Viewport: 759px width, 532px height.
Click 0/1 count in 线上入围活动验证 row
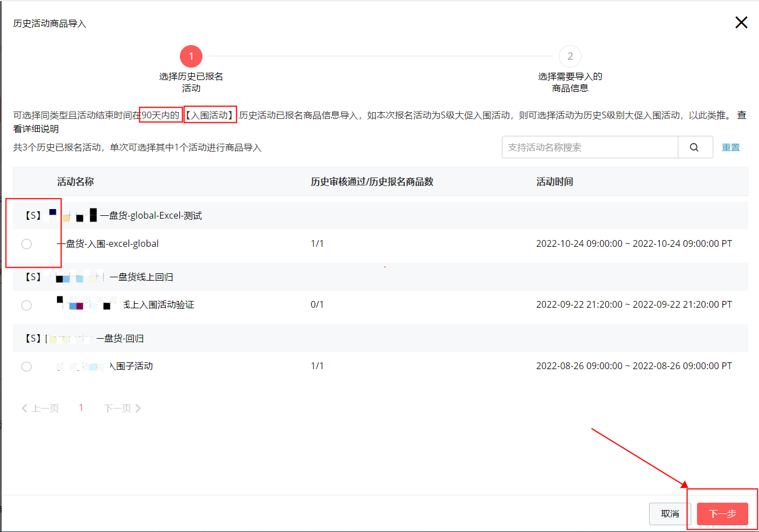(317, 304)
